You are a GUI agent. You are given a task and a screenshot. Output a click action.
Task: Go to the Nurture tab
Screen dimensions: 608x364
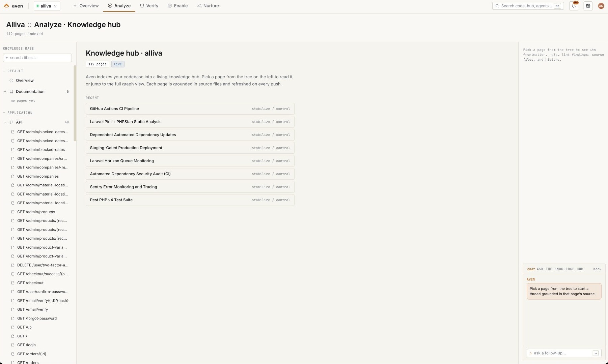click(x=208, y=6)
